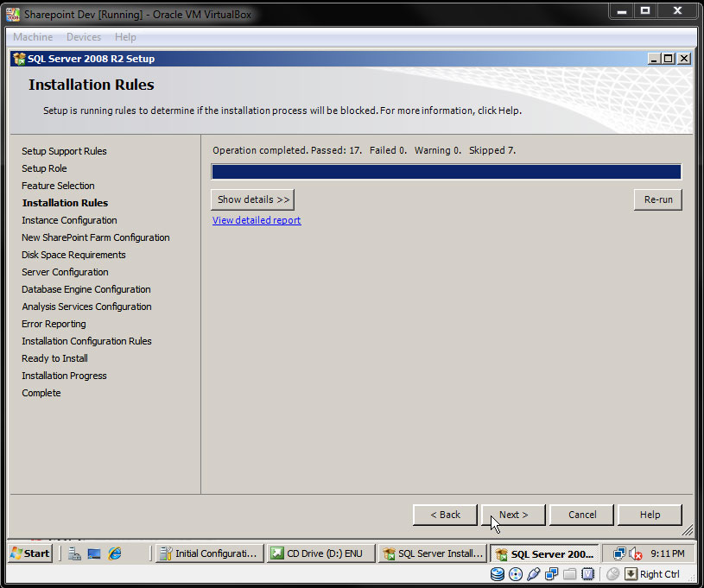Close the SQL Server Setup window
704x588 pixels.
point(684,59)
